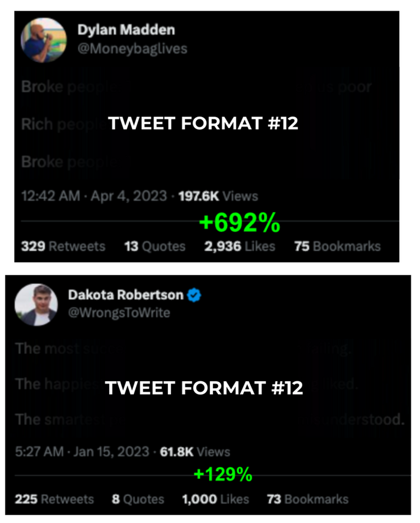This screenshot has width=420, height=523.
Task: Click the 73 Bookmarks count
Action: pos(307,499)
